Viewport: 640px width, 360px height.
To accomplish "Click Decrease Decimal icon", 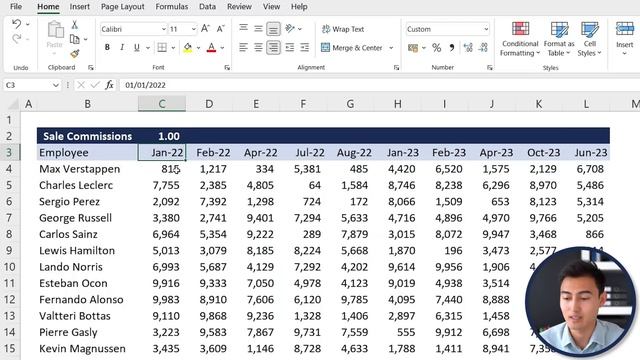I will pos(483,48).
